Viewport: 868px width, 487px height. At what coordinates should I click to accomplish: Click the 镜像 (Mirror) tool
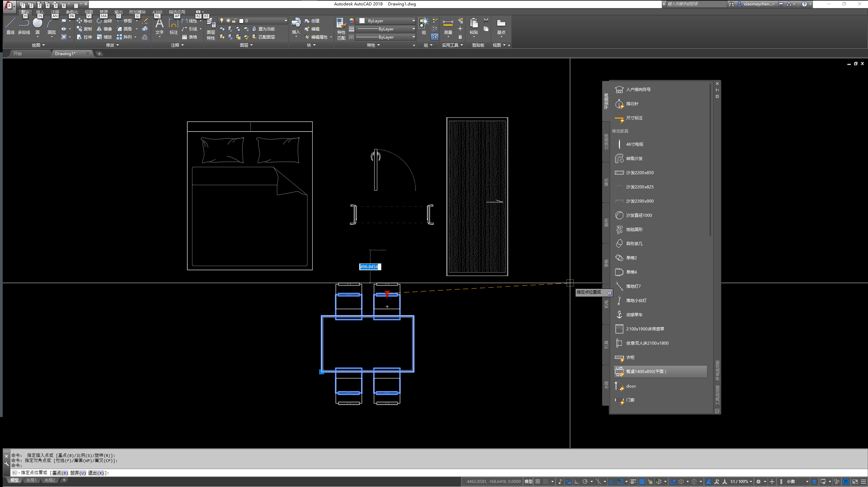104,29
